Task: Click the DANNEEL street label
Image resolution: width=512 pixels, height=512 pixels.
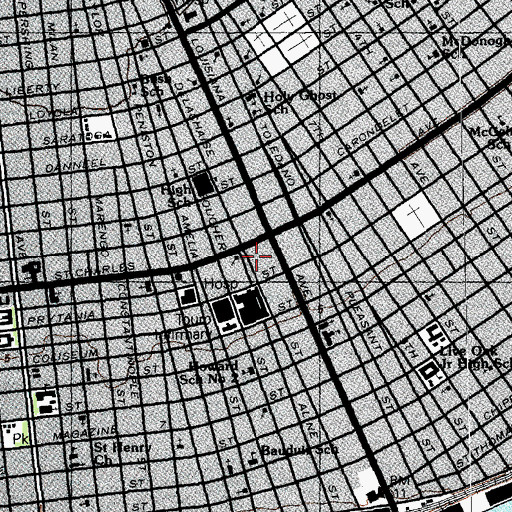Action: 76,166
